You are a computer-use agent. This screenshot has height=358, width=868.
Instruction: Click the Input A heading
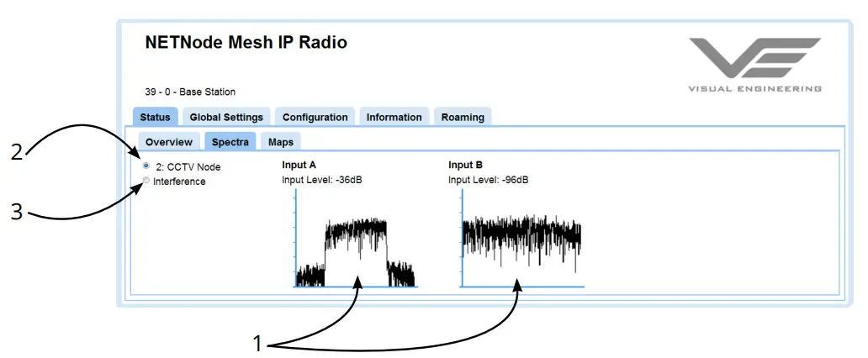299,165
